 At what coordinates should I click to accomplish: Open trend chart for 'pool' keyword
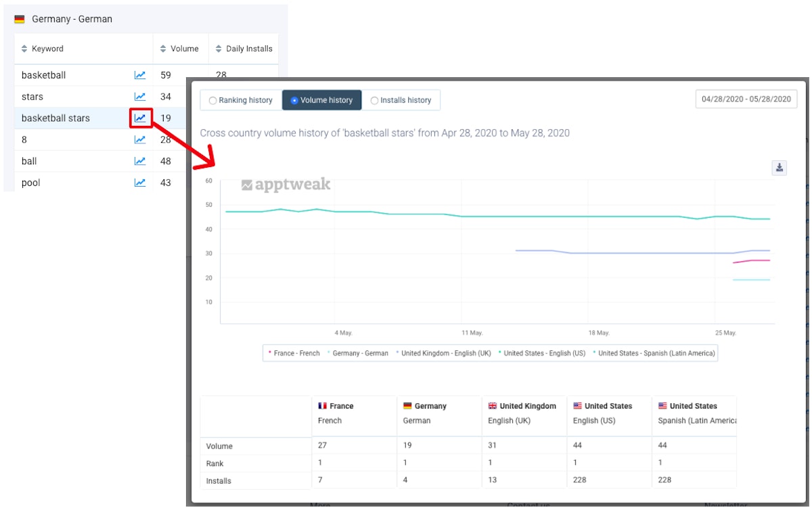click(x=140, y=183)
